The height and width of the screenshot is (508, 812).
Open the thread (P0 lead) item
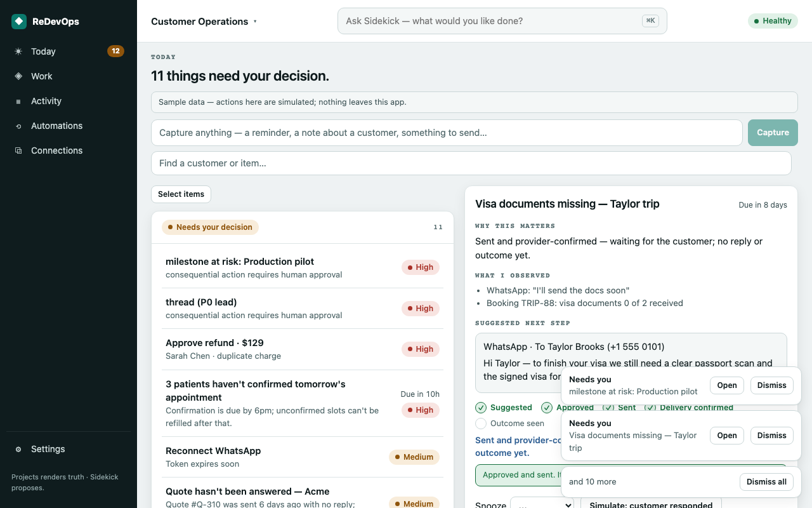click(303, 309)
